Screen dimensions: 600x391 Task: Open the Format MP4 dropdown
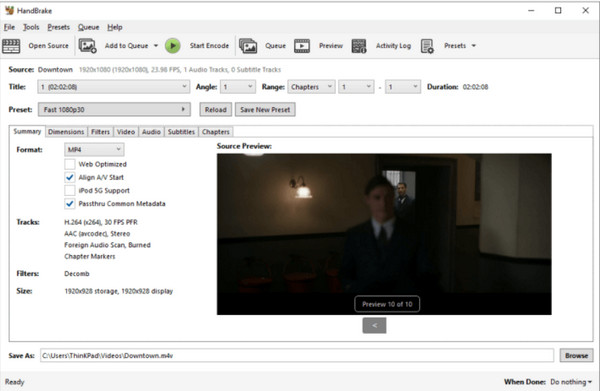point(94,150)
